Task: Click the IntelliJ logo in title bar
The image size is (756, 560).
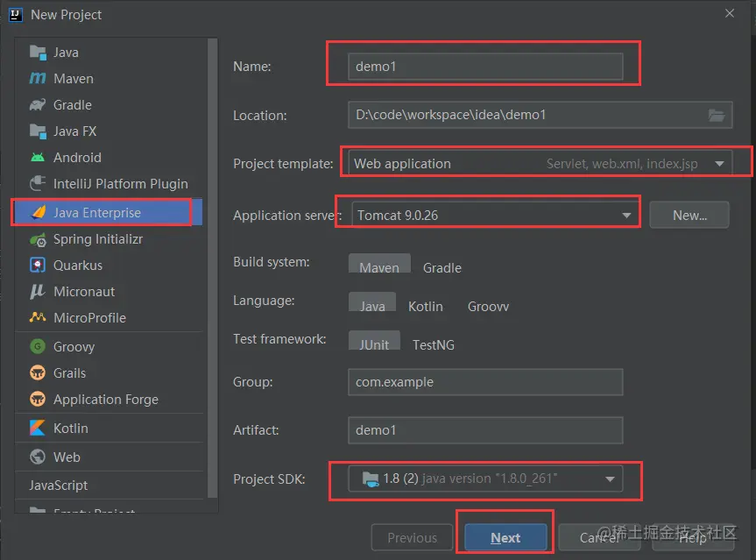Action: 16,15
